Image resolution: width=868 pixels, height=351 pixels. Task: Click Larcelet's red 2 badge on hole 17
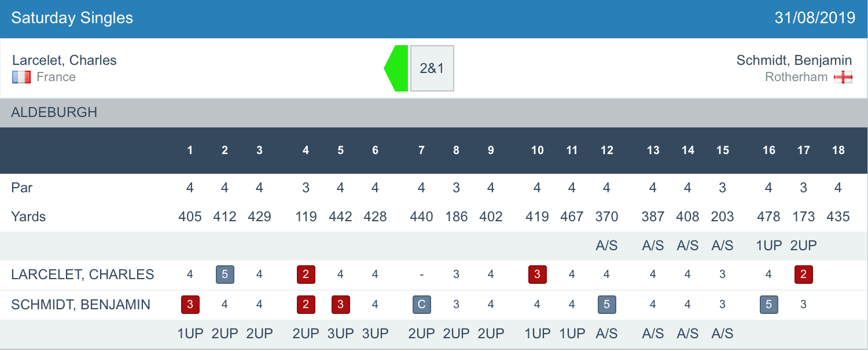(803, 275)
